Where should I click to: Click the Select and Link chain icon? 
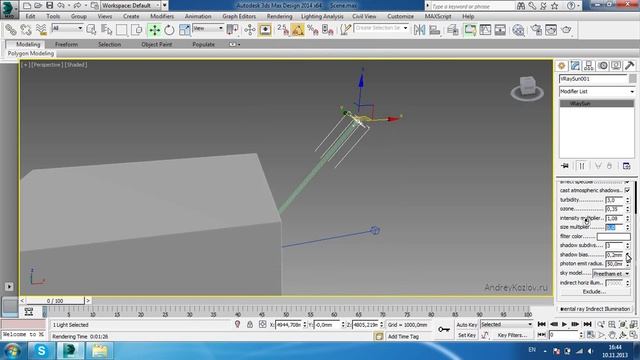click(11, 30)
